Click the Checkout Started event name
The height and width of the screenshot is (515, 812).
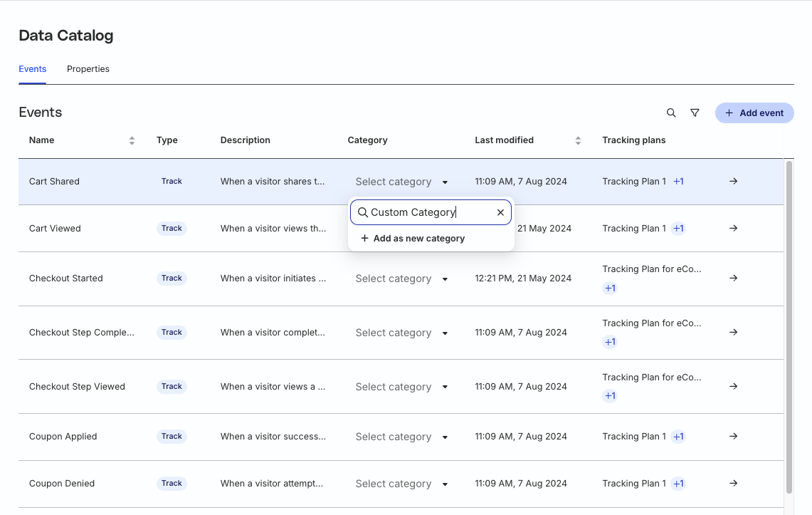point(65,279)
